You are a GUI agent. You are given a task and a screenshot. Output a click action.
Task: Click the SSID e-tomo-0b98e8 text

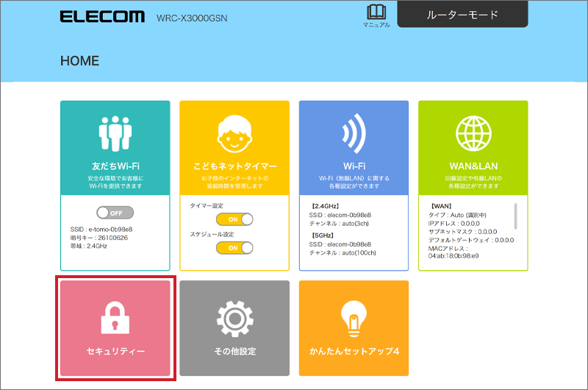(101, 230)
